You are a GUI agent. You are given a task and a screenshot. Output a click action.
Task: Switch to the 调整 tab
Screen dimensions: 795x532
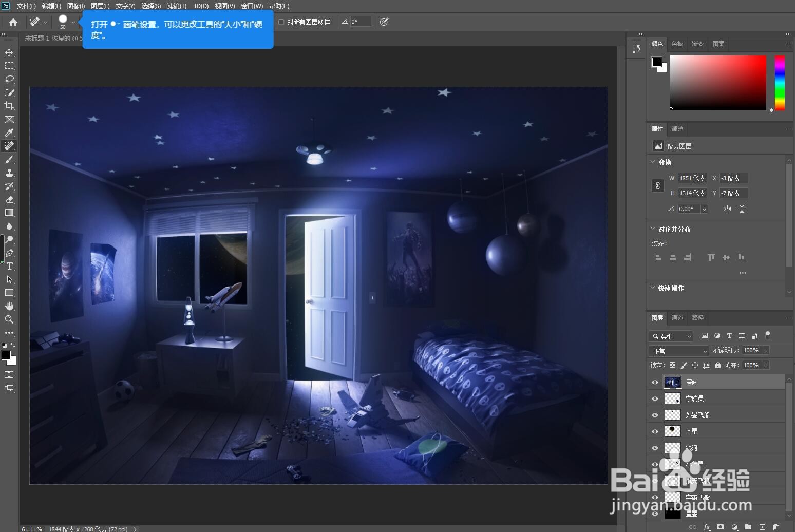tap(677, 129)
